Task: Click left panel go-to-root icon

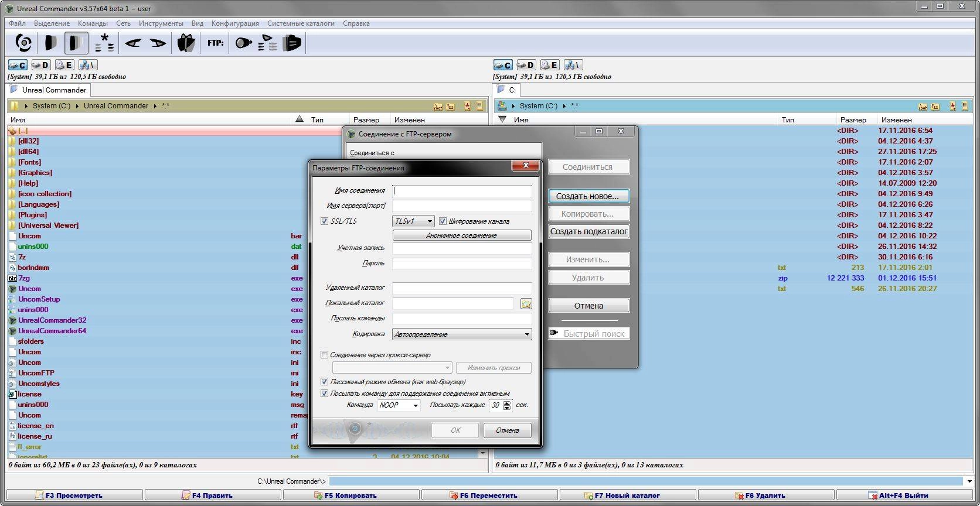Action: (438, 106)
